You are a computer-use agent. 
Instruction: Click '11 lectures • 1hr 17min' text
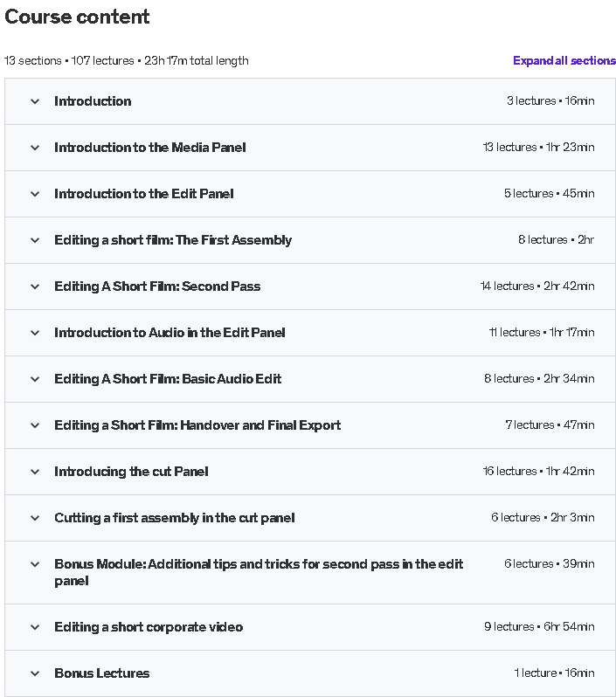click(542, 332)
